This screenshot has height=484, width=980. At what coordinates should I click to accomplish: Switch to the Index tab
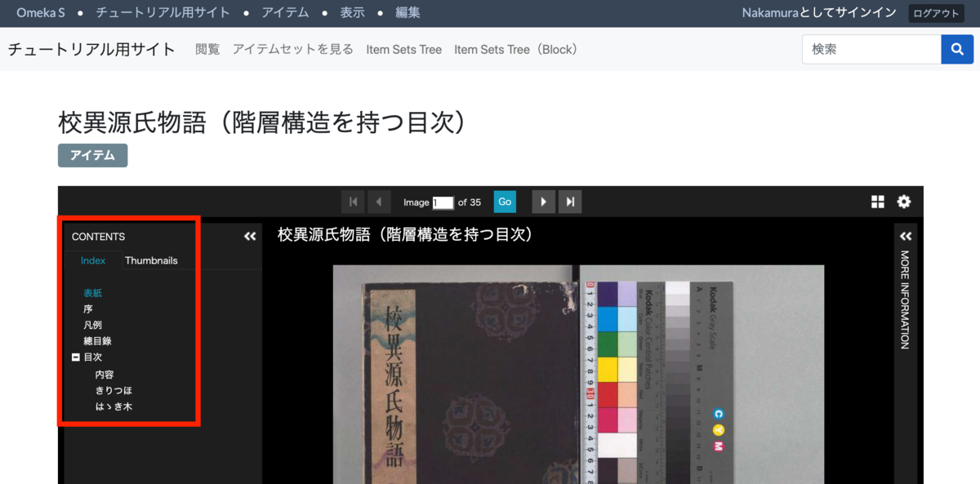click(x=93, y=260)
